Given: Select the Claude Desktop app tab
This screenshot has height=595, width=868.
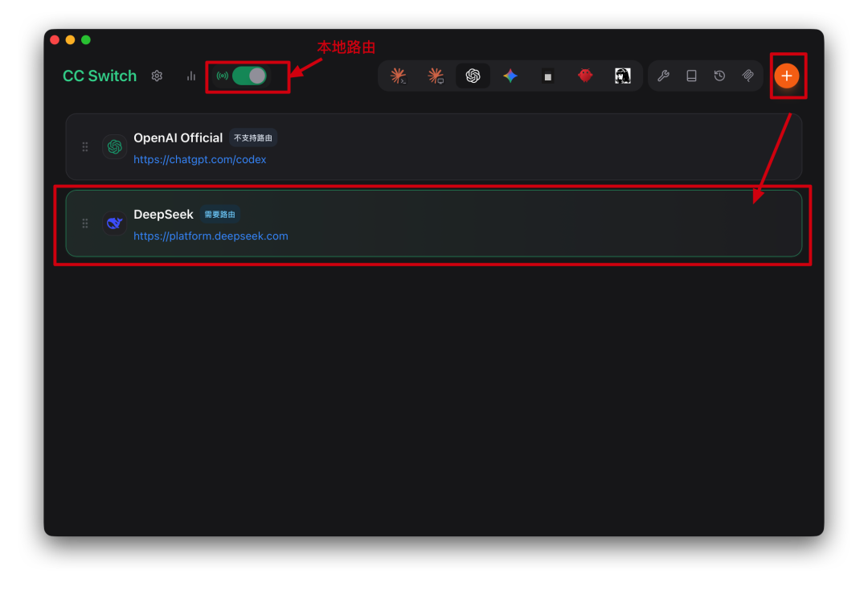Looking at the screenshot, I should 436,76.
